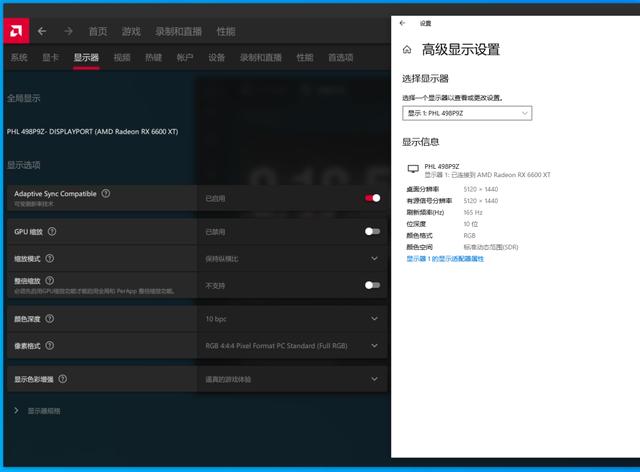Click the AMD logo icon
The image size is (640, 472).
tap(16, 31)
